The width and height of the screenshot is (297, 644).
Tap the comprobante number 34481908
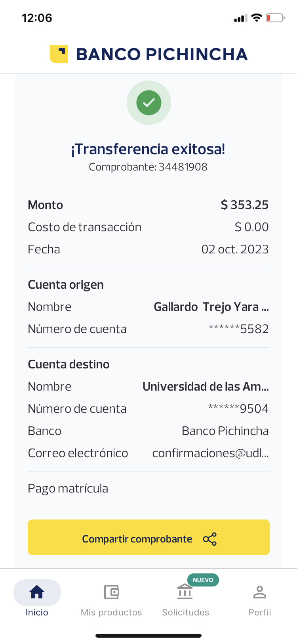(x=183, y=167)
